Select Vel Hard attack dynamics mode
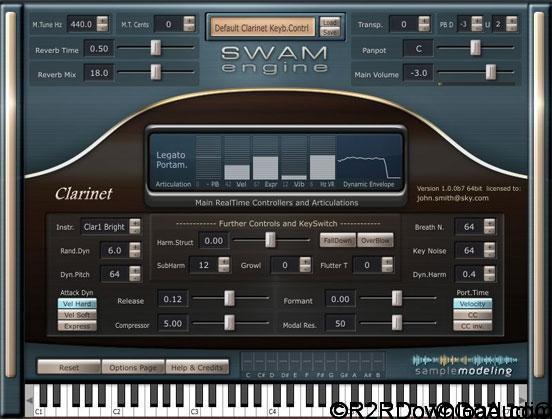 click(x=77, y=304)
